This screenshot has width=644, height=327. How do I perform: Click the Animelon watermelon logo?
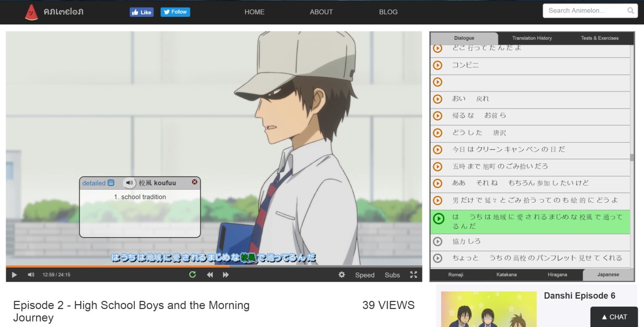pos(31,12)
